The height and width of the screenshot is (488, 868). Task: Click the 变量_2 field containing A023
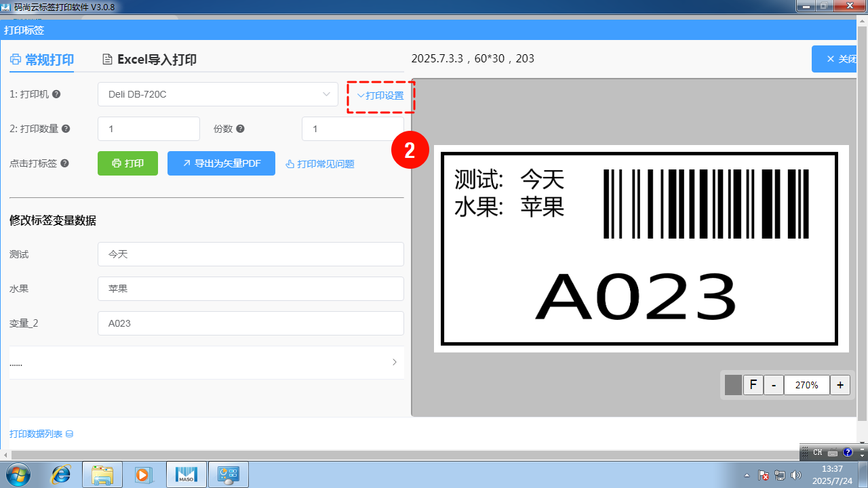(251, 323)
